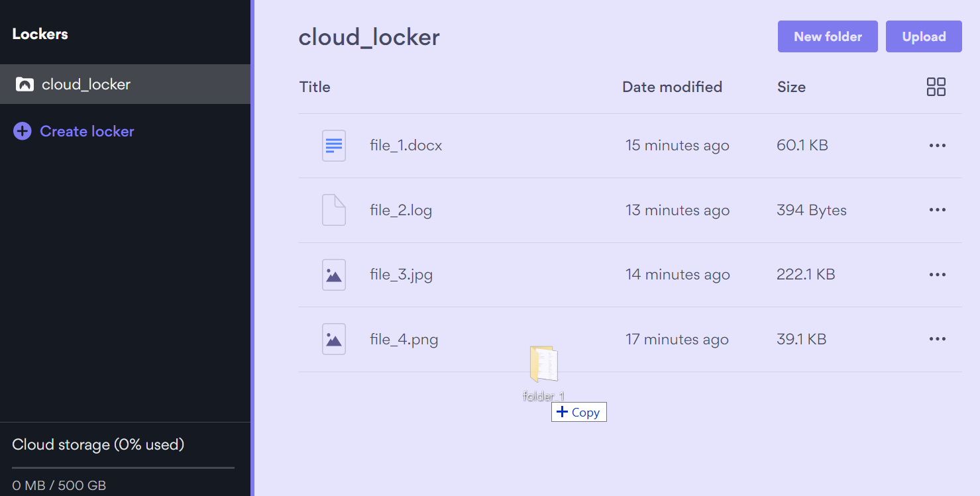
Task: Open more options for file_2.log
Action: (x=938, y=210)
